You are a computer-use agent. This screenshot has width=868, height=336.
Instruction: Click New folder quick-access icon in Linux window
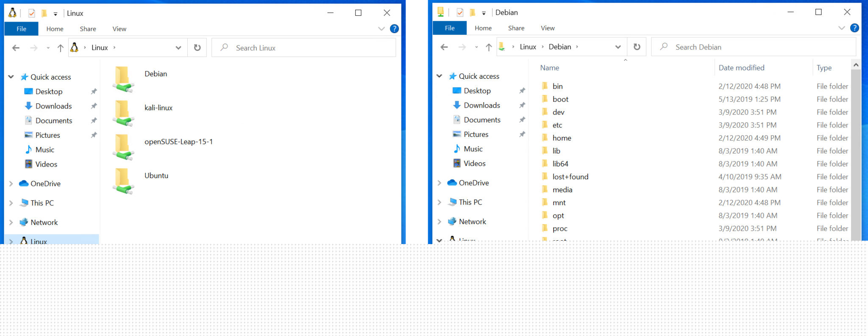pyautogui.click(x=44, y=14)
